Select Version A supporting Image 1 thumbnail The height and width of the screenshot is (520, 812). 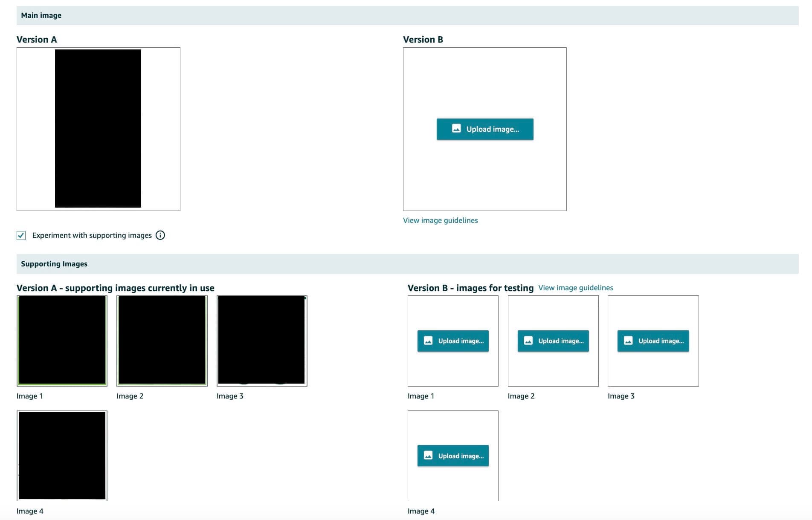tap(62, 341)
